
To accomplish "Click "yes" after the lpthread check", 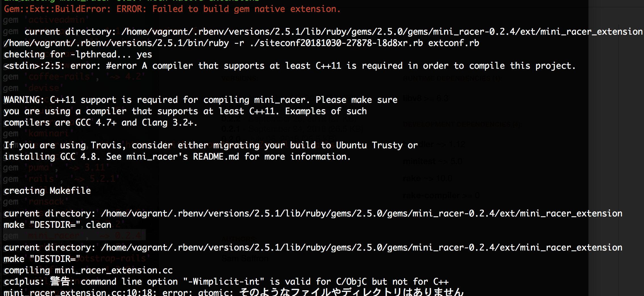I will (x=144, y=55).
